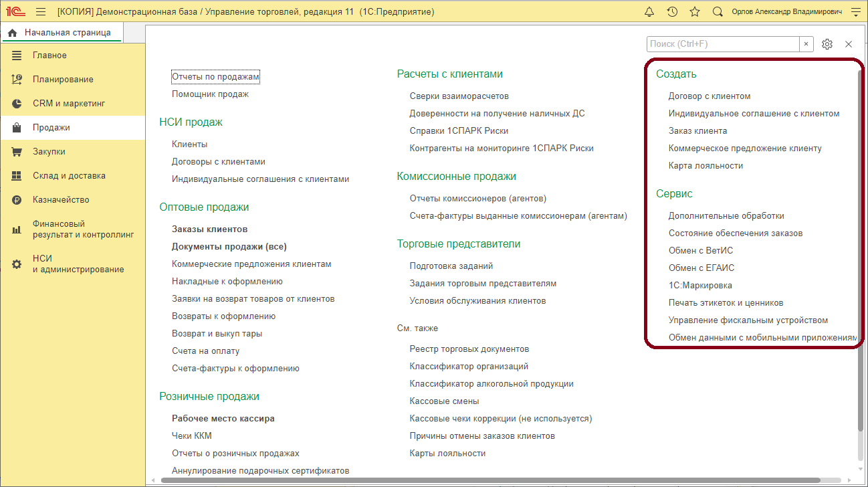The image size is (868, 487).
Task: Start a search with the magnifier icon
Action: pyautogui.click(x=718, y=11)
